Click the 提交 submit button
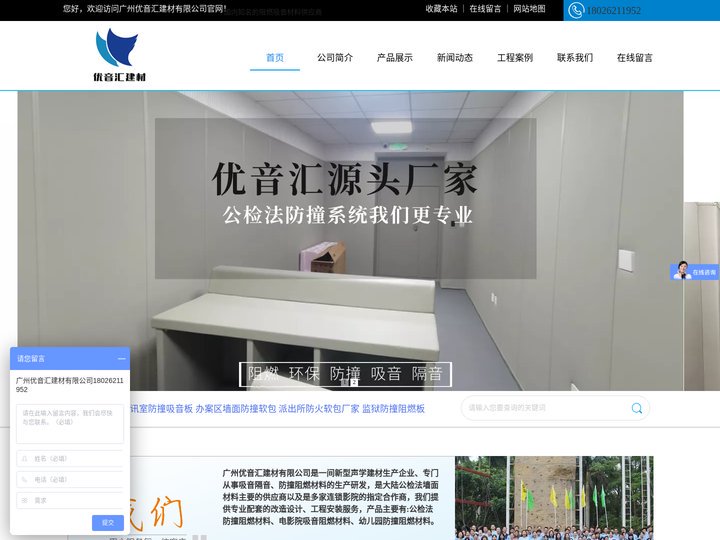This screenshot has width=720, height=540. tap(107, 523)
